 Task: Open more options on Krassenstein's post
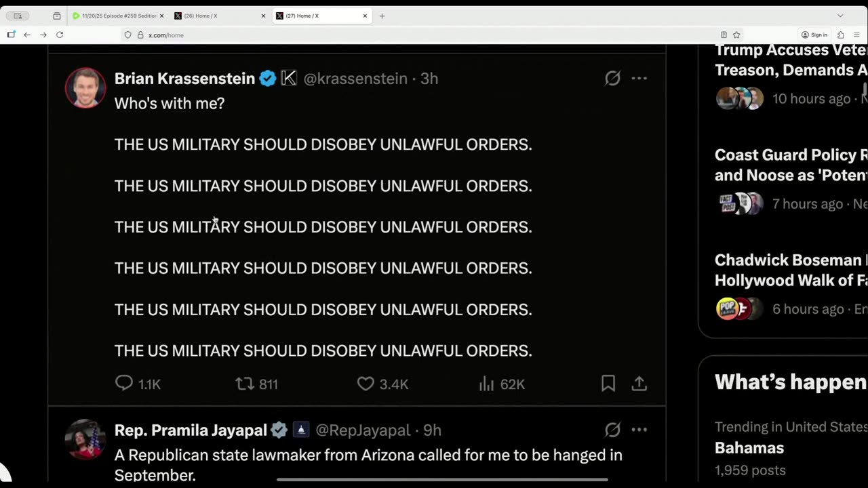pos(639,79)
